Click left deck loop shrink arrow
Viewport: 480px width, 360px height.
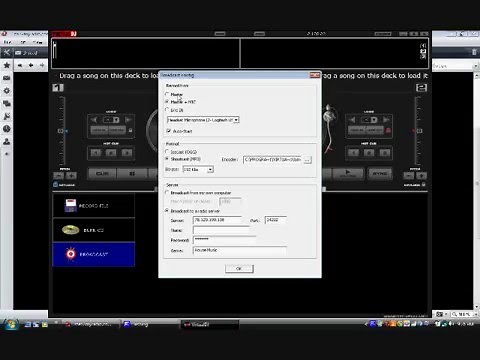pyautogui.click(x=94, y=119)
